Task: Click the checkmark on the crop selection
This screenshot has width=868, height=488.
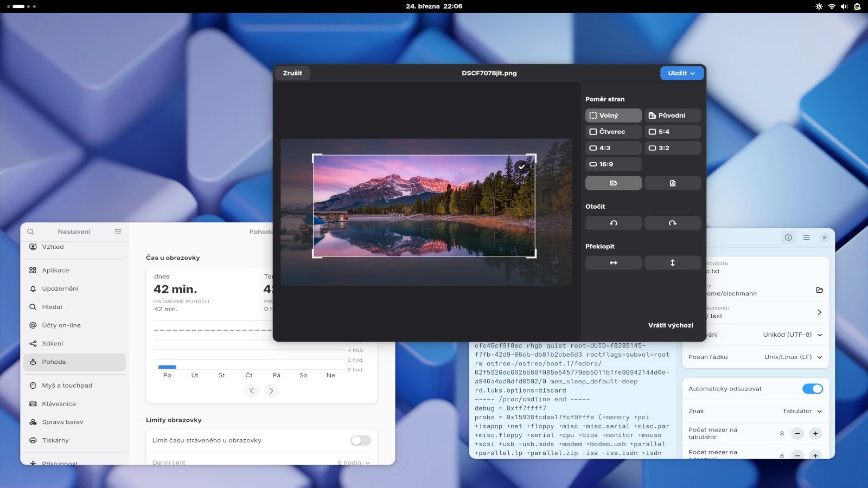Action: (522, 167)
